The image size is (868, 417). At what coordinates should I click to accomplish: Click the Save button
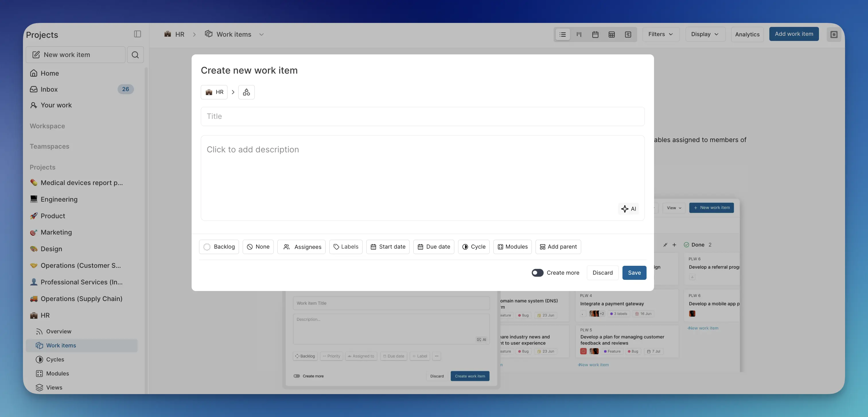pos(634,273)
